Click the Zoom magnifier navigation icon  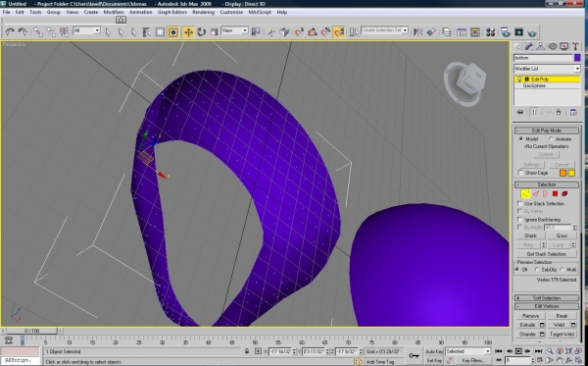tap(550, 351)
